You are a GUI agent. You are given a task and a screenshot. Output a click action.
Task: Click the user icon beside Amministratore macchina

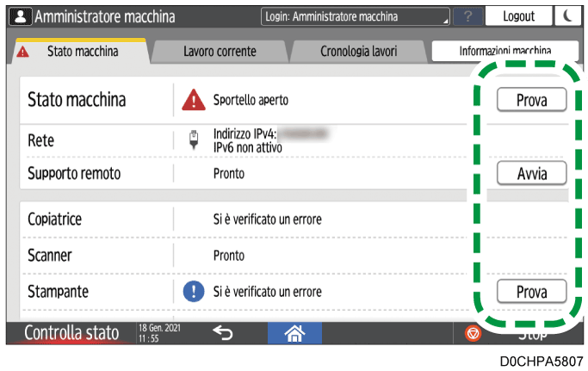[20, 16]
